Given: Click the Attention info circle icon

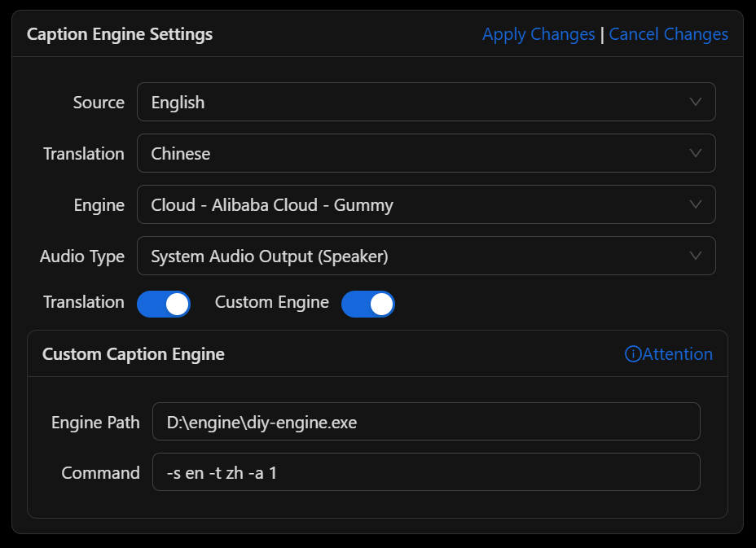Looking at the screenshot, I should [x=633, y=354].
